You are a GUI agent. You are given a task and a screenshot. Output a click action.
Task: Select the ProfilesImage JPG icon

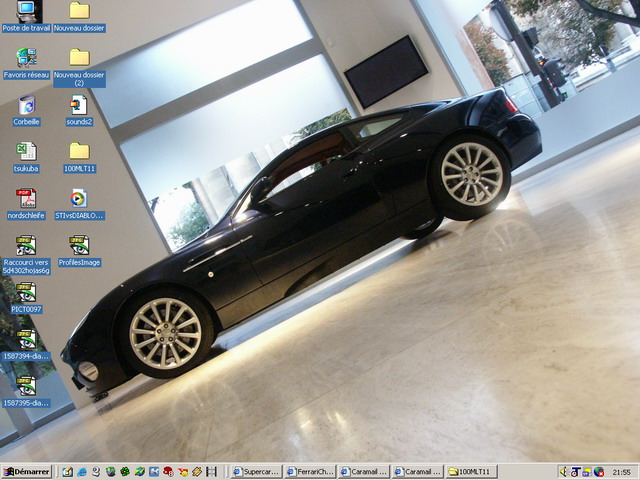(79, 251)
